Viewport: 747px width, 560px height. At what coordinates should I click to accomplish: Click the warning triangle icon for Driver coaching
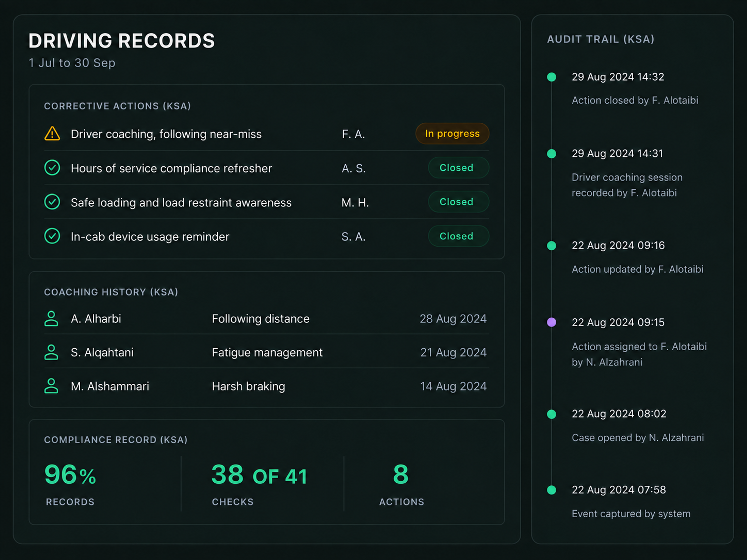tap(52, 134)
